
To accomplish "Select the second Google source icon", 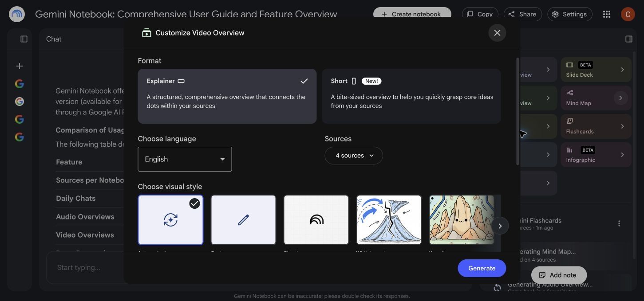I will (20, 102).
